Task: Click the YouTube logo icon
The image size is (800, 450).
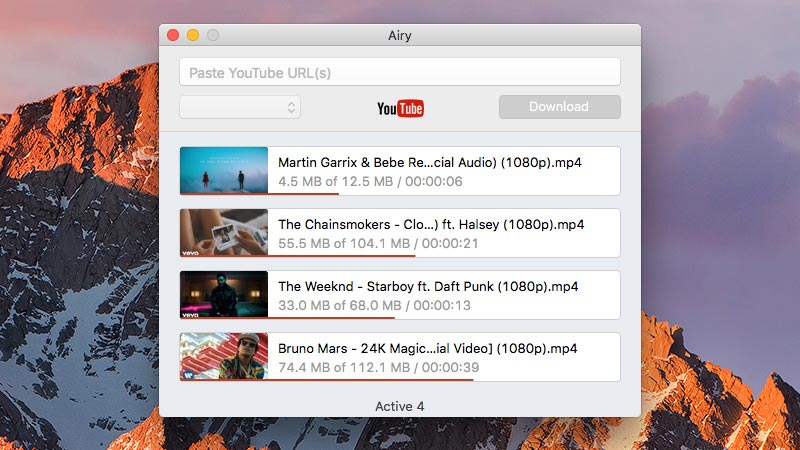Action: (x=400, y=108)
